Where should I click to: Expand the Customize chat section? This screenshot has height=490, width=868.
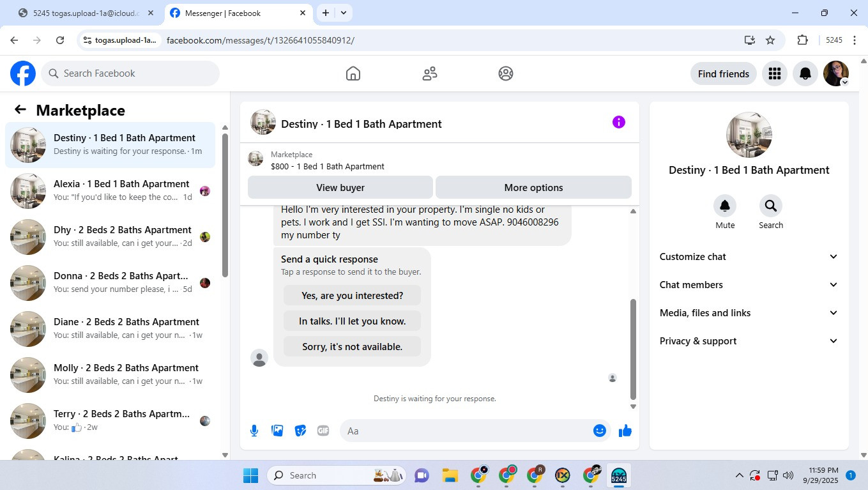[749, 257]
